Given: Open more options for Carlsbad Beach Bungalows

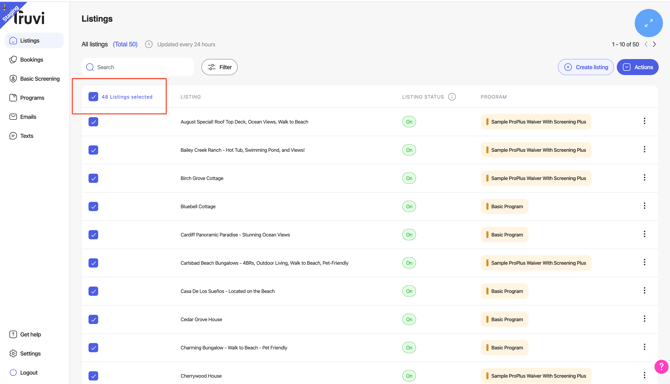Looking at the screenshot, I should point(644,262).
